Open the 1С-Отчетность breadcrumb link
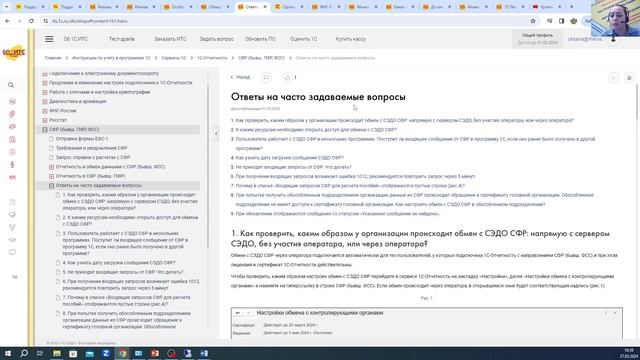The height and width of the screenshot is (360, 640). click(x=212, y=58)
